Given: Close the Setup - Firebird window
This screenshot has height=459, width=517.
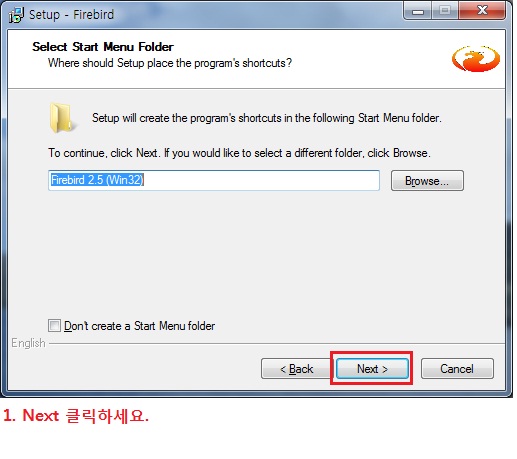Looking at the screenshot, I should click(482, 11).
